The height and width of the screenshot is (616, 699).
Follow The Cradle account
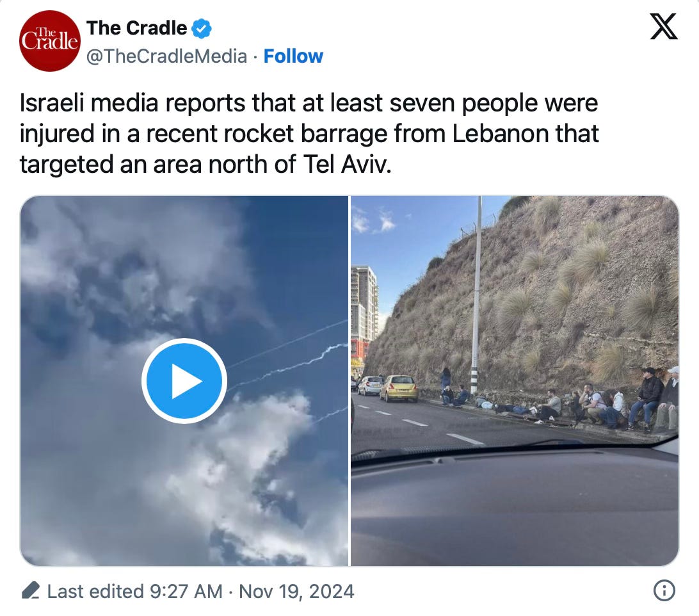coord(293,56)
